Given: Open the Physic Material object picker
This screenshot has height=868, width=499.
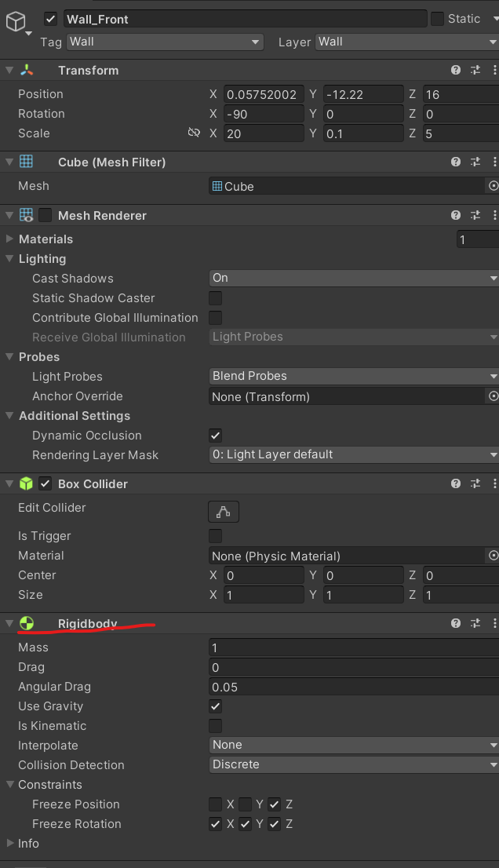Looking at the screenshot, I should tap(493, 556).
